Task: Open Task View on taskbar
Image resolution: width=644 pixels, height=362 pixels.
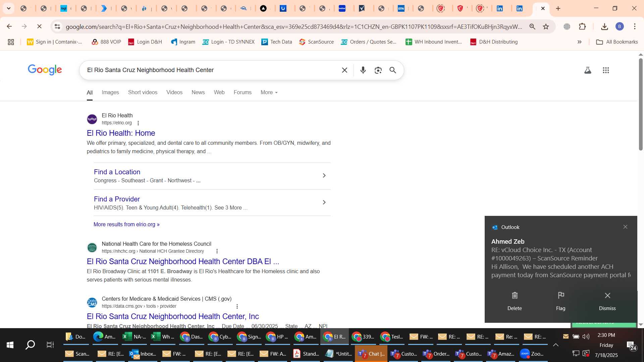Action: (x=50, y=345)
